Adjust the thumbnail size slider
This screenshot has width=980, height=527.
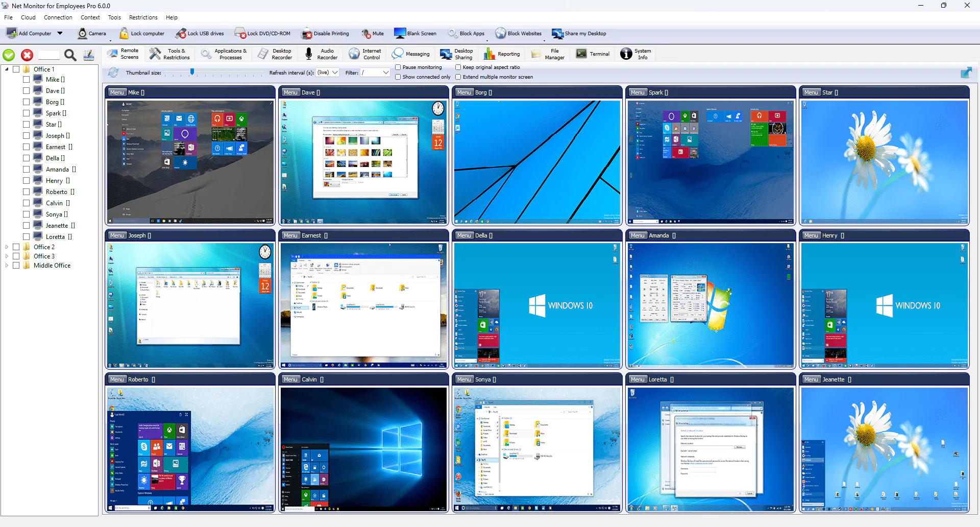coord(192,73)
